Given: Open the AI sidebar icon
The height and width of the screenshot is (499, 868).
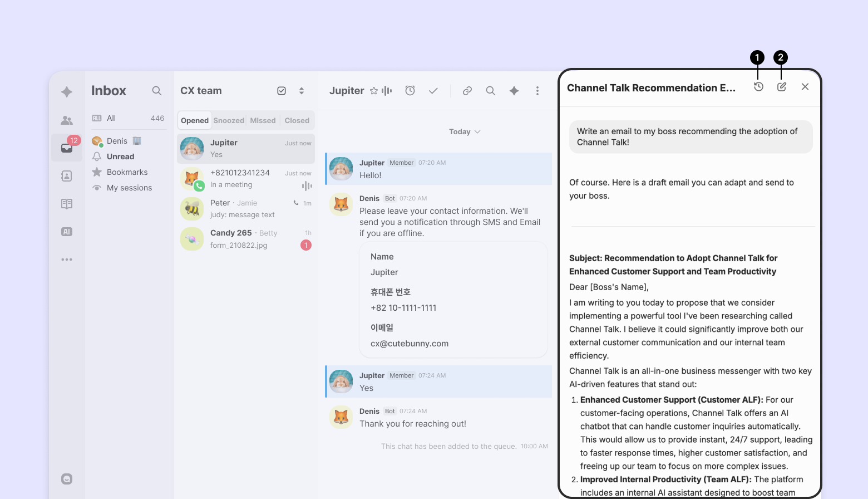Looking at the screenshot, I should point(67,232).
